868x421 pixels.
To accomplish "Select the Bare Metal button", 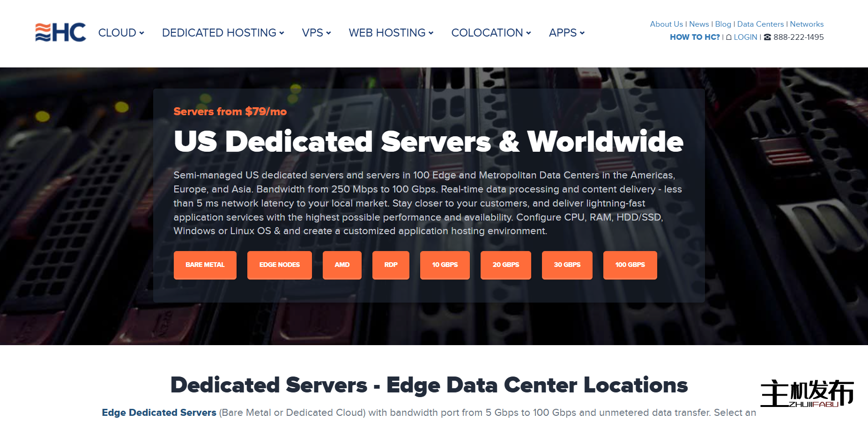I will click(205, 265).
